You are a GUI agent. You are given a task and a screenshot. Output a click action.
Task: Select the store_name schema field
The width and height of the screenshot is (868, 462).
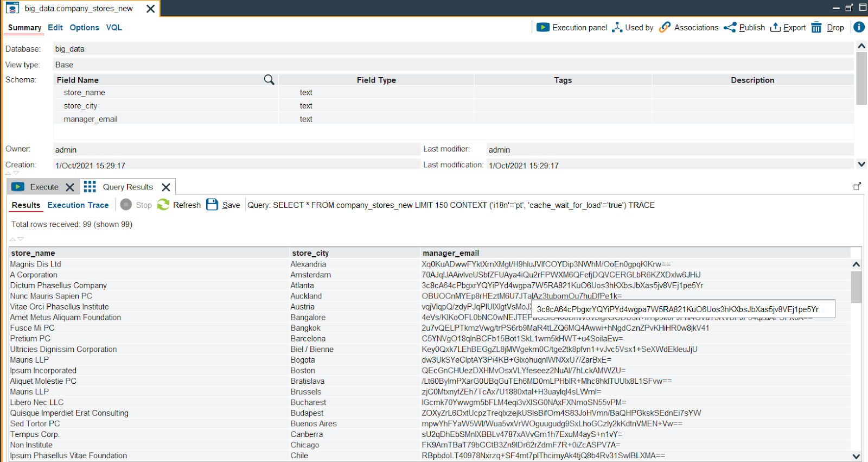84,93
